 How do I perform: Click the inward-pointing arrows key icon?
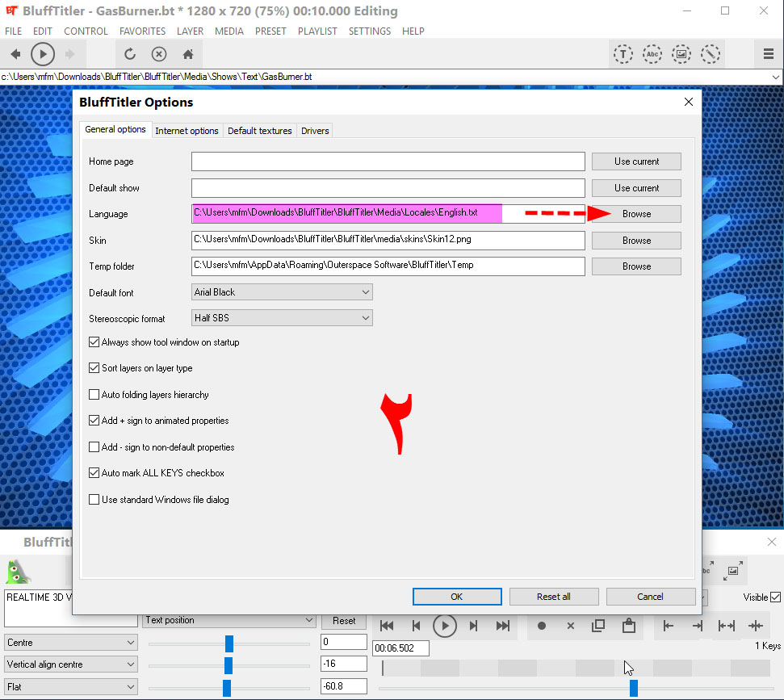click(756, 626)
